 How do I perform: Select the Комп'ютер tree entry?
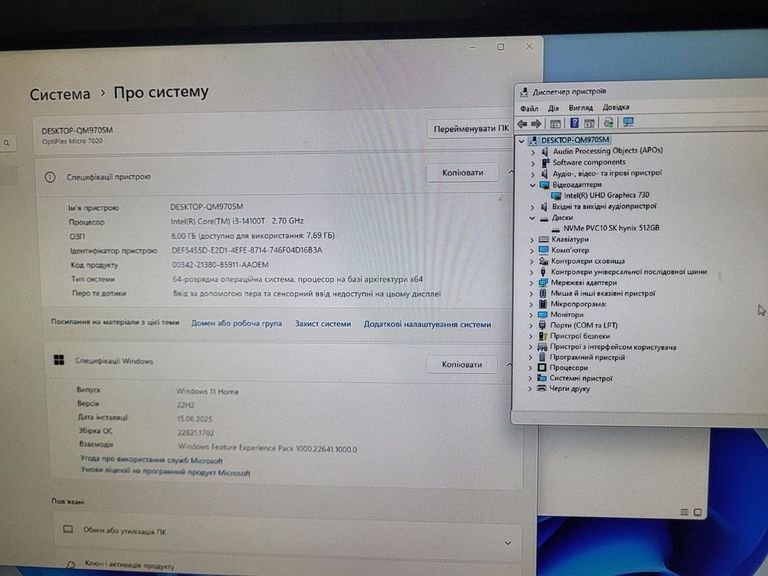[570, 250]
